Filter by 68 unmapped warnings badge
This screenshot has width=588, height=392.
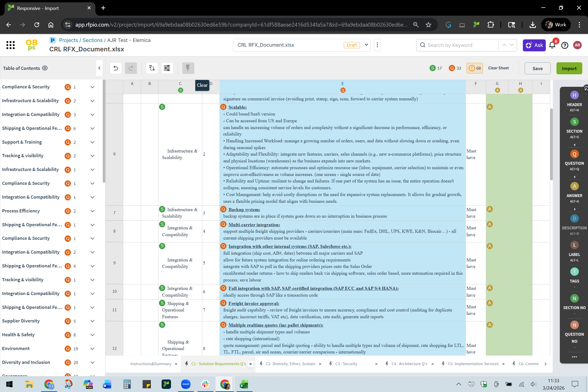point(475,68)
